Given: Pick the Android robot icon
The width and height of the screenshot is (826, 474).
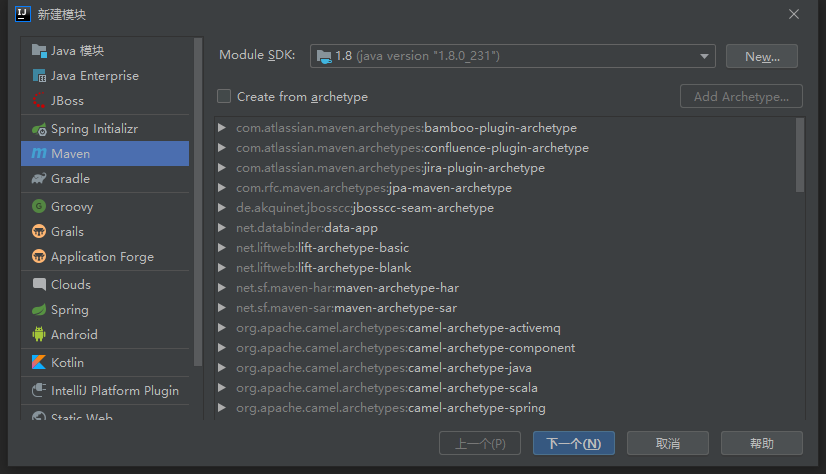Looking at the screenshot, I should click(39, 335).
